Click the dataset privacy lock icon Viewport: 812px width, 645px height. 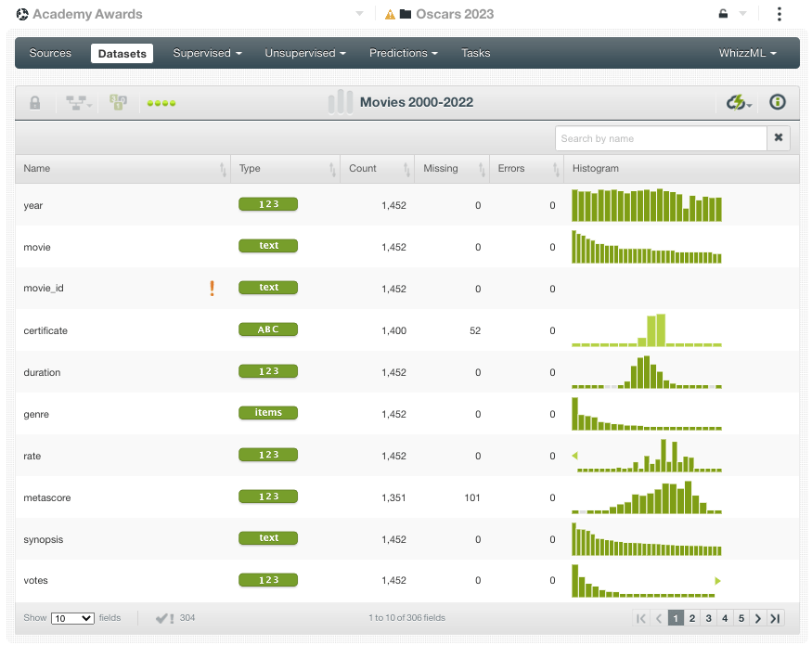tap(35, 103)
